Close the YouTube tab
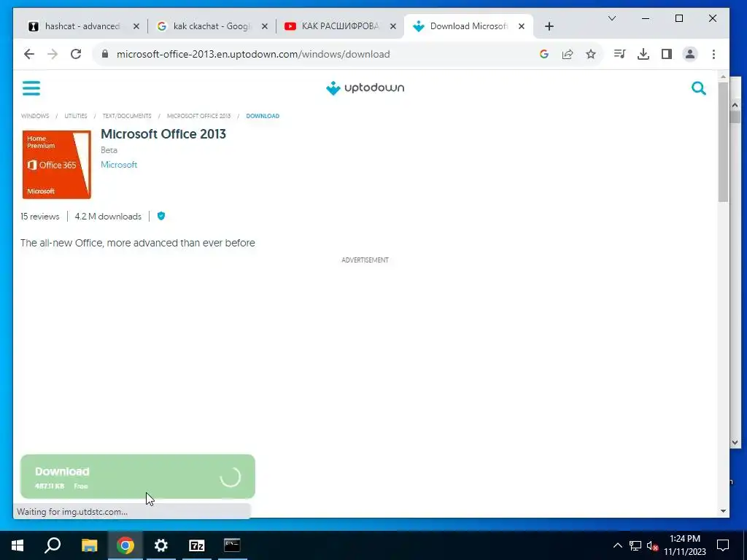Screen dimensions: 747x560 (393, 26)
